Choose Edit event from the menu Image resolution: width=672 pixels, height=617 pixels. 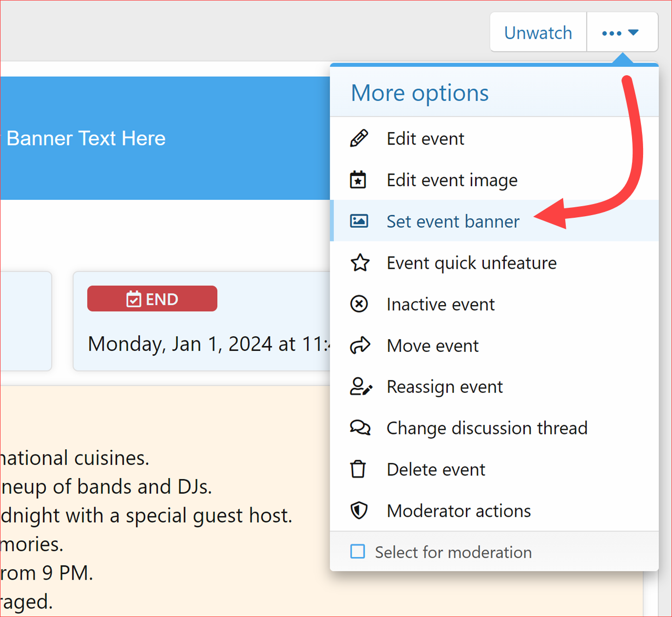point(494,138)
